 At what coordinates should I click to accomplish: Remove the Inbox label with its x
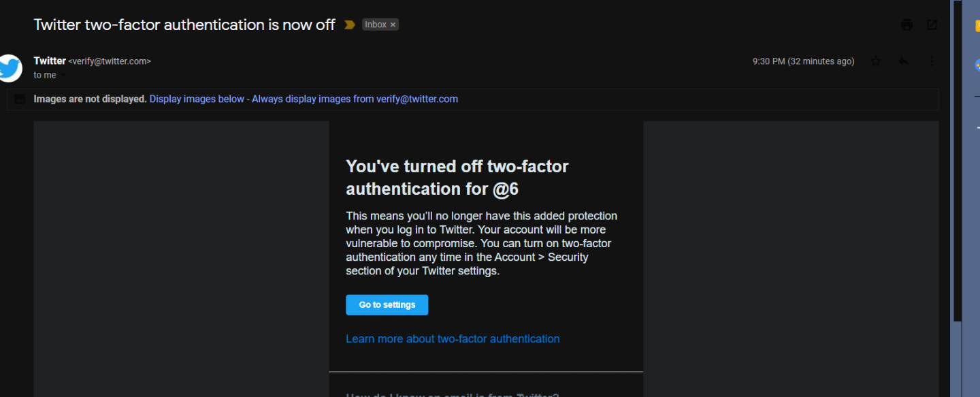(393, 24)
